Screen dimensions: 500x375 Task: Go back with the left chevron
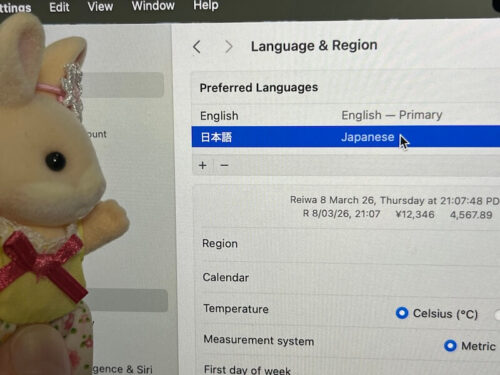(197, 47)
